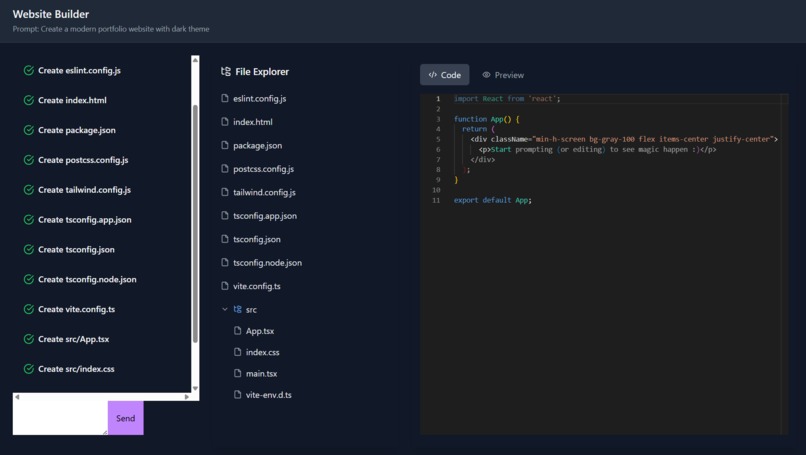This screenshot has height=455, width=806.
Task: Switch to the Code tab
Action: (445, 75)
